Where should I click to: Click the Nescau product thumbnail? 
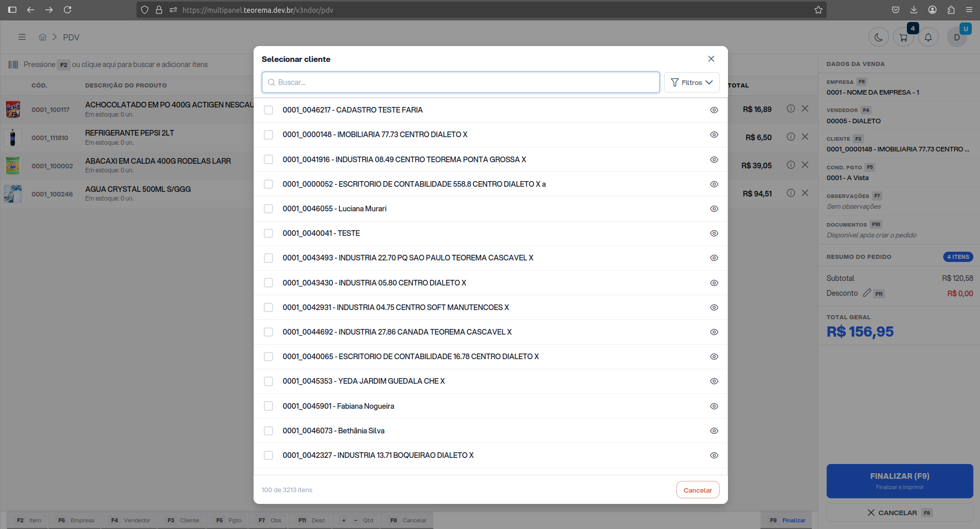[x=13, y=109]
